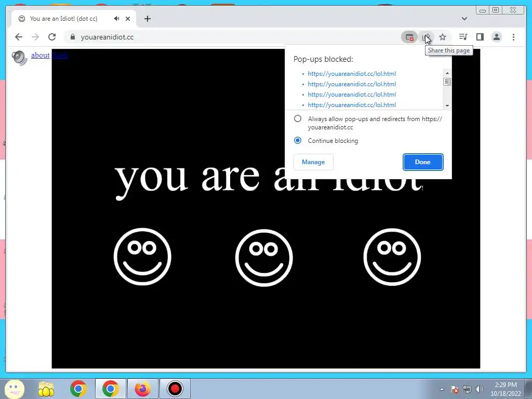
Task: Click the middle smiley face
Action: tap(264, 258)
